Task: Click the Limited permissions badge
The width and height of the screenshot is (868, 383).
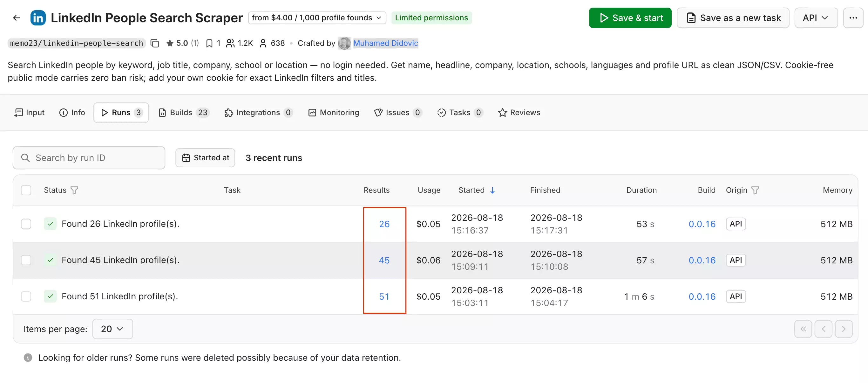Action: point(431,18)
